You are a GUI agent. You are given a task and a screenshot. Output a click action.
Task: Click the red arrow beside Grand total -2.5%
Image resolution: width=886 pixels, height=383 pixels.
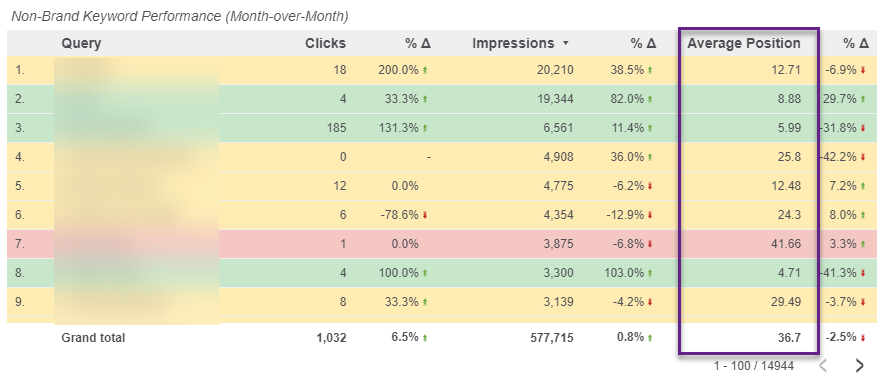coord(863,338)
